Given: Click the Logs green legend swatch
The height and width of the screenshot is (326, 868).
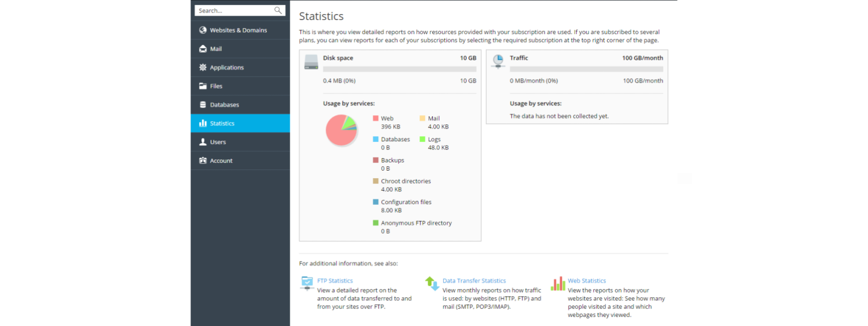Looking at the screenshot, I should (422, 139).
